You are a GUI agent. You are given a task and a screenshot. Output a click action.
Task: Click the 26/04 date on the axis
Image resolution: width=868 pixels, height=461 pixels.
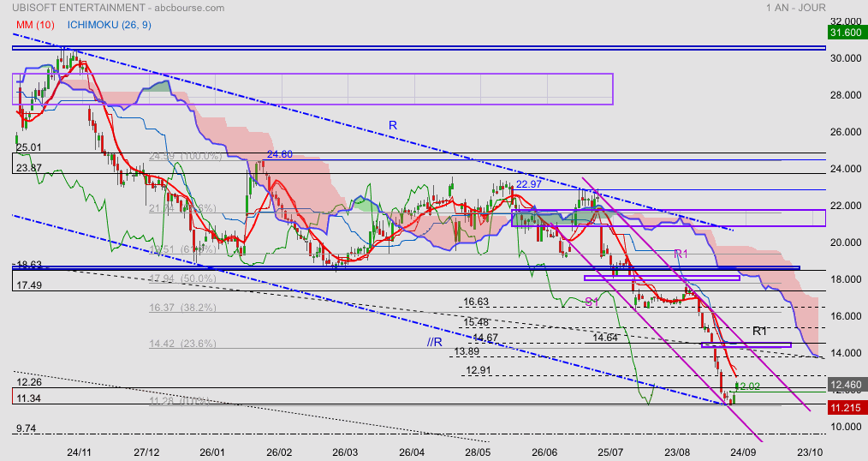click(x=412, y=452)
